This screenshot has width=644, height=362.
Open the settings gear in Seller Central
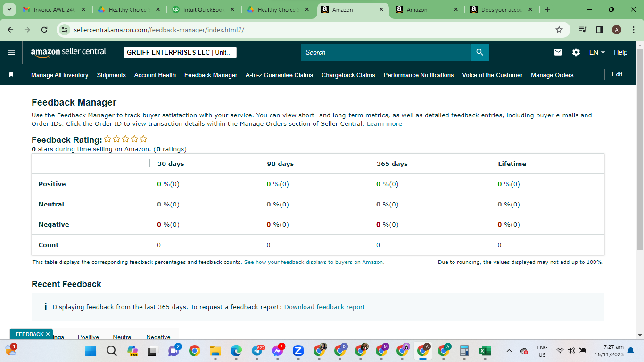pyautogui.click(x=576, y=52)
